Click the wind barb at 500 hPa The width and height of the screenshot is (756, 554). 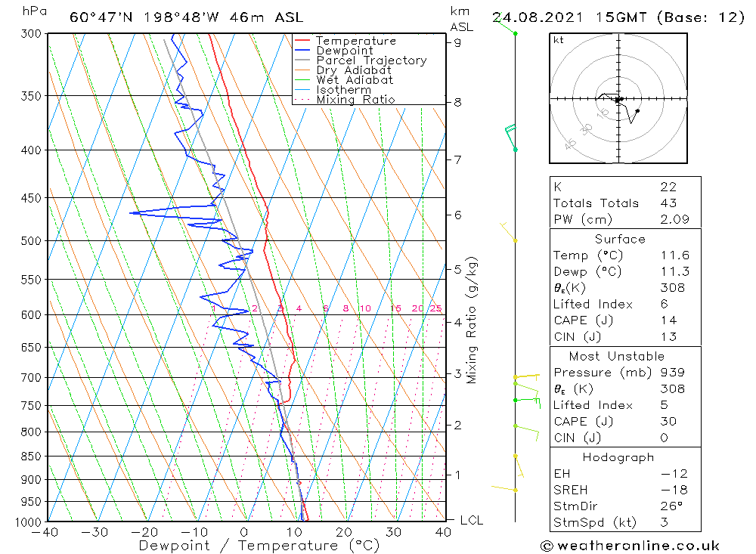click(508, 231)
